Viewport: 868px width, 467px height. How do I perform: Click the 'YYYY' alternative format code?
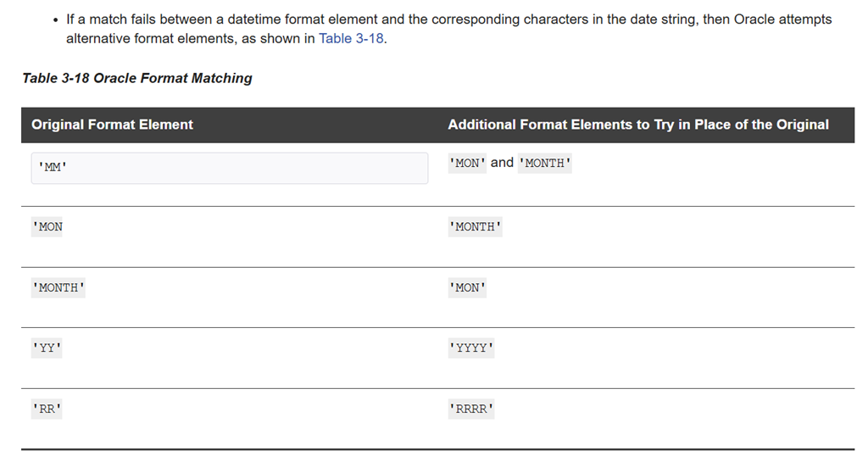471,348
